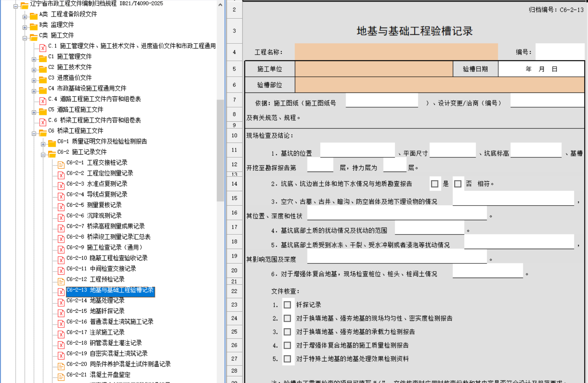The image size is (588, 383).
Task: Tick the 钎探记录 checkbox
Action: pyautogui.click(x=287, y=305)
